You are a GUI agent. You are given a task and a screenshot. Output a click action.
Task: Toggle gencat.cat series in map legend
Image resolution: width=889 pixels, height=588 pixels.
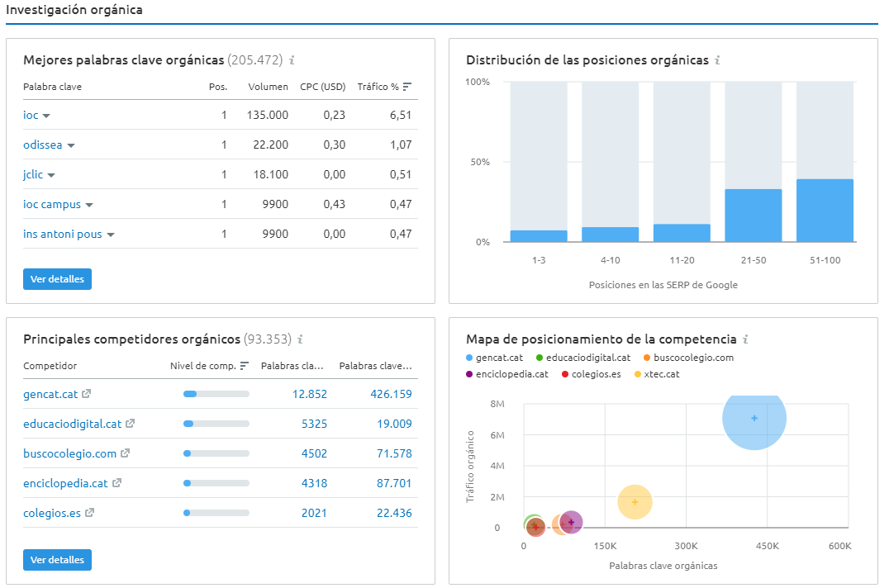tap(494, 358)
